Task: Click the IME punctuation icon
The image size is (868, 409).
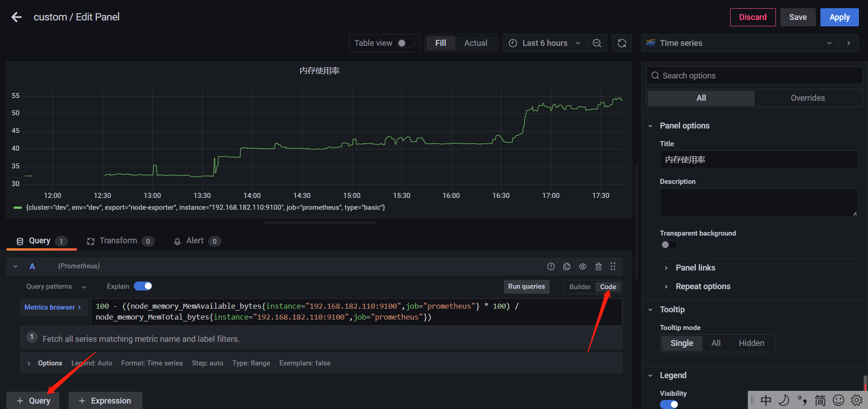Action: coord(802,400)
